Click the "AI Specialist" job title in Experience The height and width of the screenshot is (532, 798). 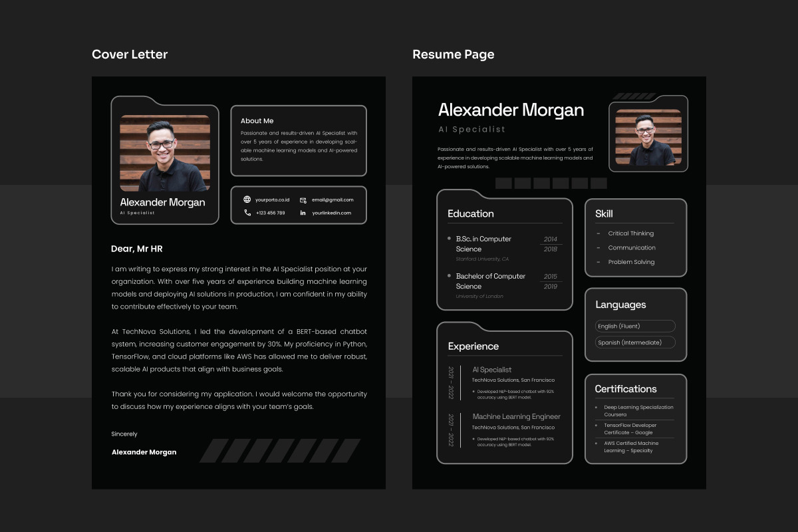pos(492,370)
